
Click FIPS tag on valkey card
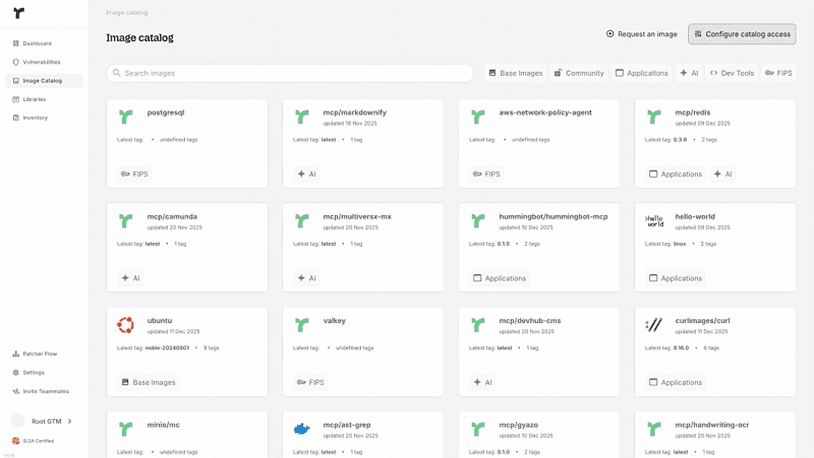[x=310, y=382]
